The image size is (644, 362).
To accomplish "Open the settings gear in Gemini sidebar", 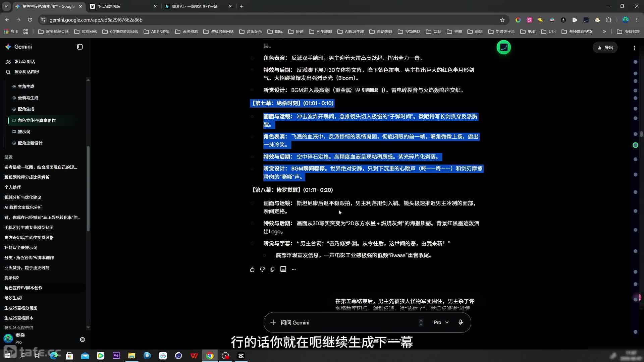I will pyautogui.click(x=82, y=340).
